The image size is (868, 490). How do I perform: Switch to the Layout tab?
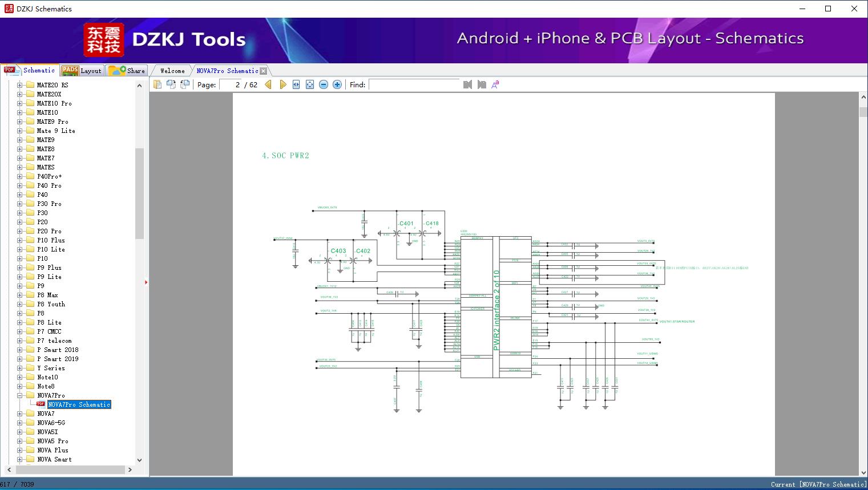(x=82, y=71)
